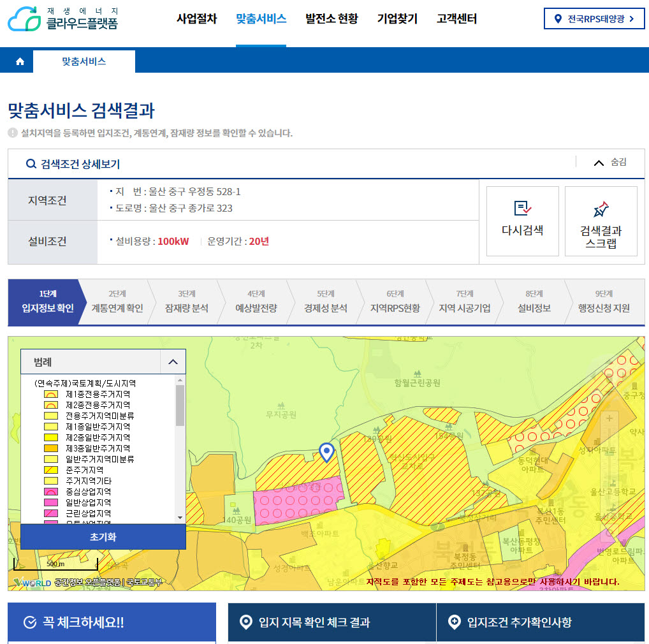Collapse the 범례 legend with its chevron
Viewport: 649px width, 644px height.
pos(173,361)
